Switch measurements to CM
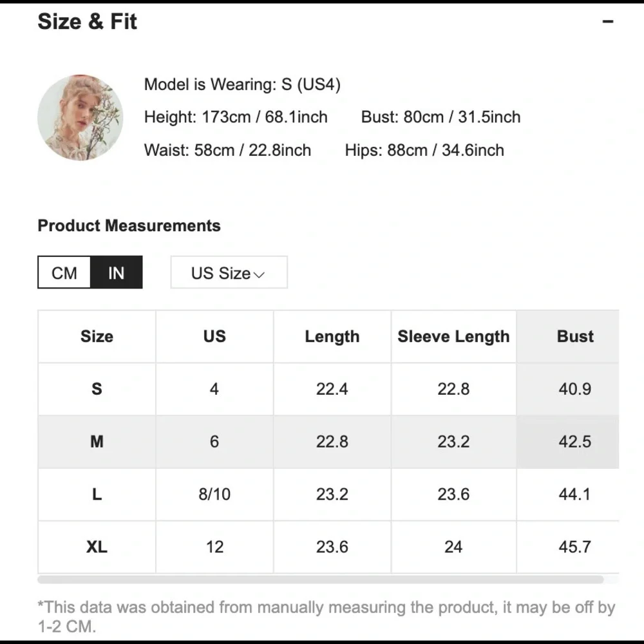Viewport: 644px width, 644px height. coord(64,273)
